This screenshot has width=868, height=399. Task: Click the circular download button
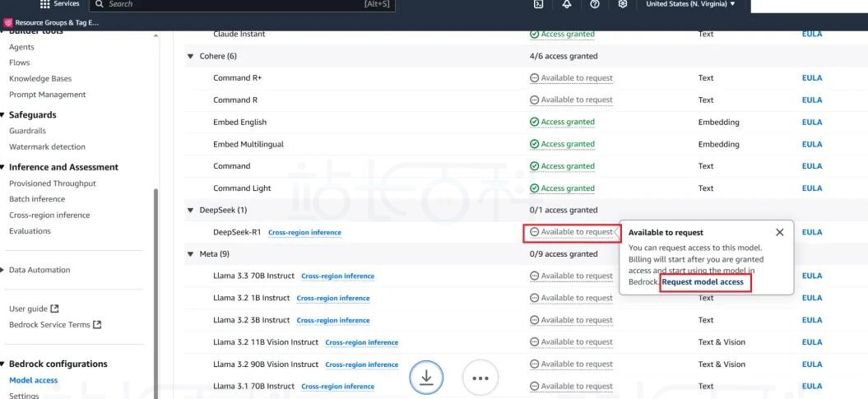426,378
